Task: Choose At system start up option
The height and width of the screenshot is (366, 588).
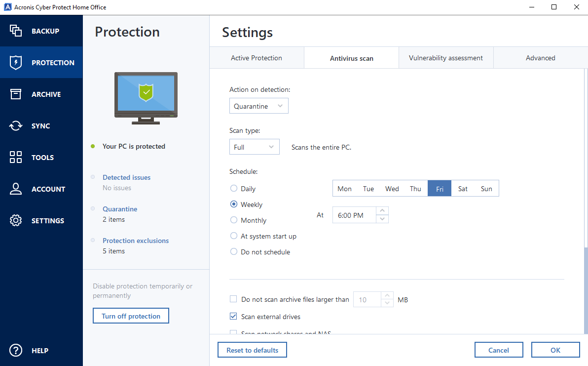Action: pos(234,236)
